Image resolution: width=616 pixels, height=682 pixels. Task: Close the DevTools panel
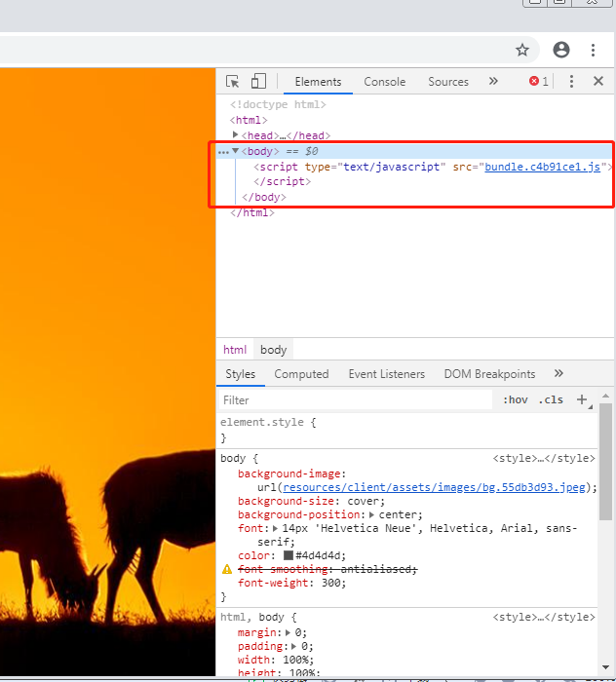click(598, 81)
